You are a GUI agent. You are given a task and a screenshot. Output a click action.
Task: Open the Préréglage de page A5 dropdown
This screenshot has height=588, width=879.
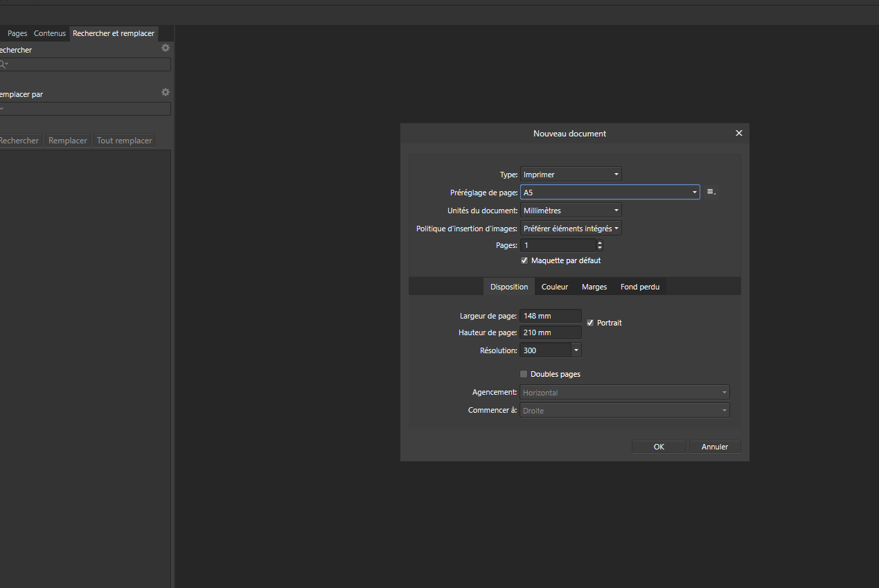point(610,192)
